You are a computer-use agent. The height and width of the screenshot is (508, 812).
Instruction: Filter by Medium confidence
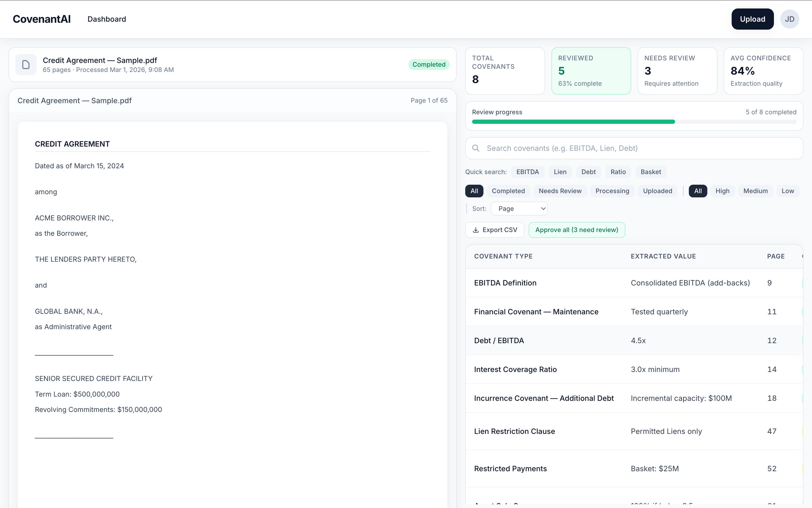click(755, 191)
